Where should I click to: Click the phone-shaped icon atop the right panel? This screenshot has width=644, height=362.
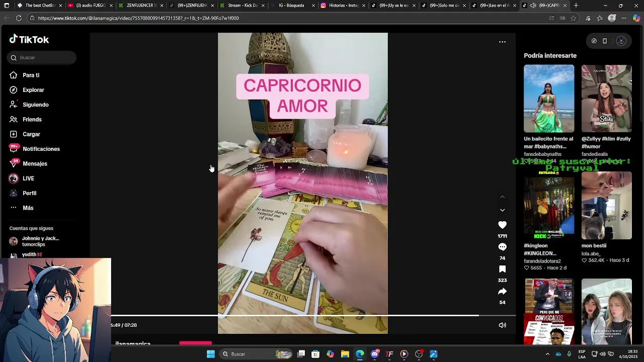[x=605, y=41]
